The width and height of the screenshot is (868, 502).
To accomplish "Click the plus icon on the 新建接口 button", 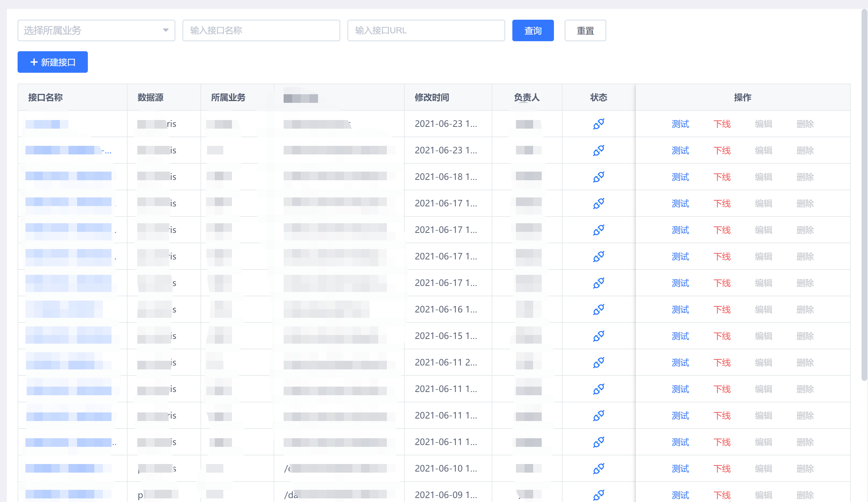I will point(34,62).
